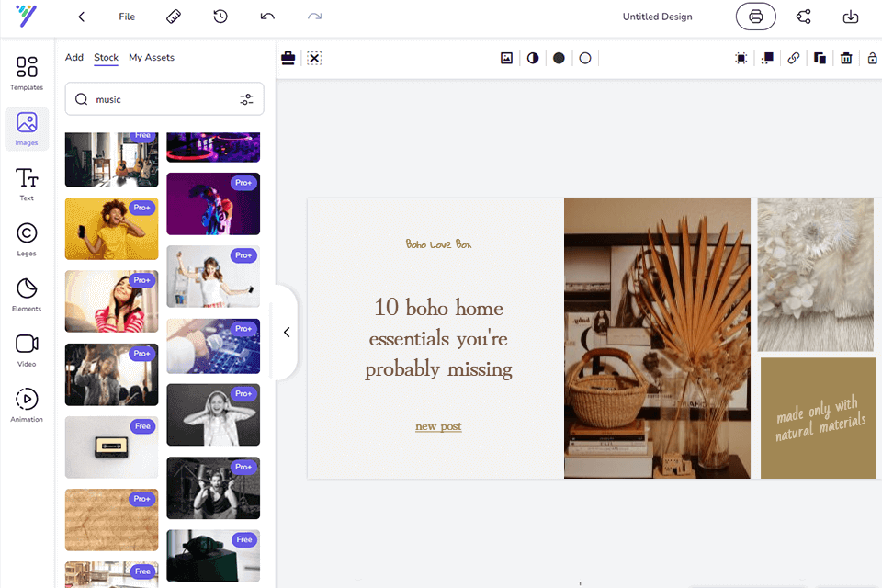The width and height of the screenshot is (882, 588).
Task: Select the filled dark circle swatch
Action: tap(559, 58)
